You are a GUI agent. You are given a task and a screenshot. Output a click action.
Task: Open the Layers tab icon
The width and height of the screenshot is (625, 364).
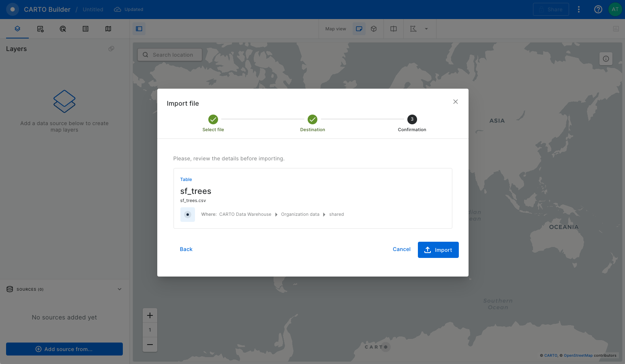pos(17,29)
